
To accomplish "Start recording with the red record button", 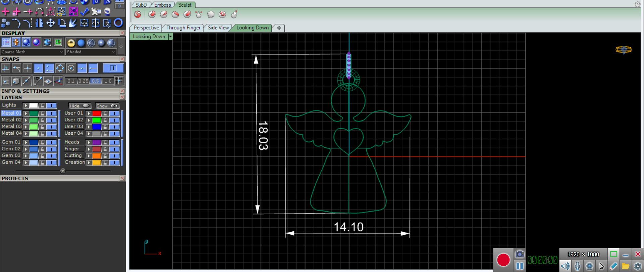I will pyautogui.click(x=503, y=260).
